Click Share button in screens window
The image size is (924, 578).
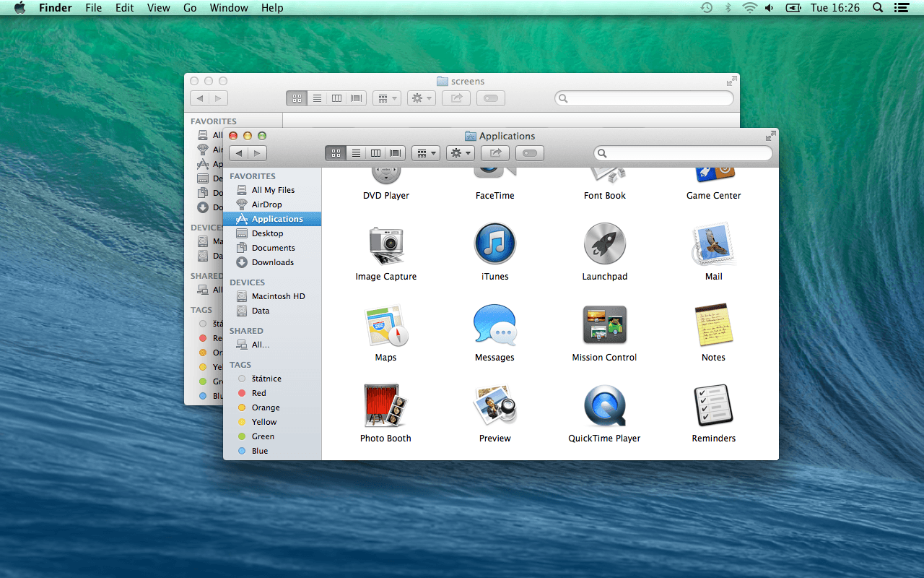coord(456,98)
